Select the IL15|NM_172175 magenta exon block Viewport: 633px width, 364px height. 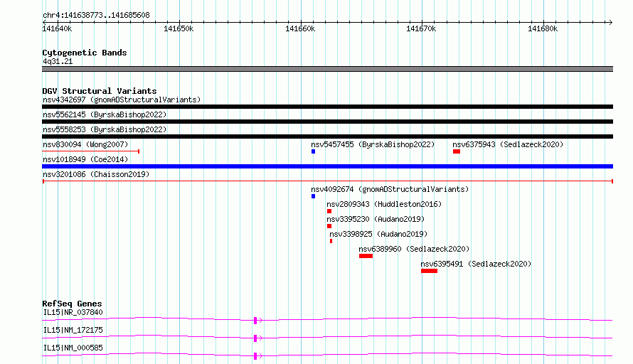(255, 338)
